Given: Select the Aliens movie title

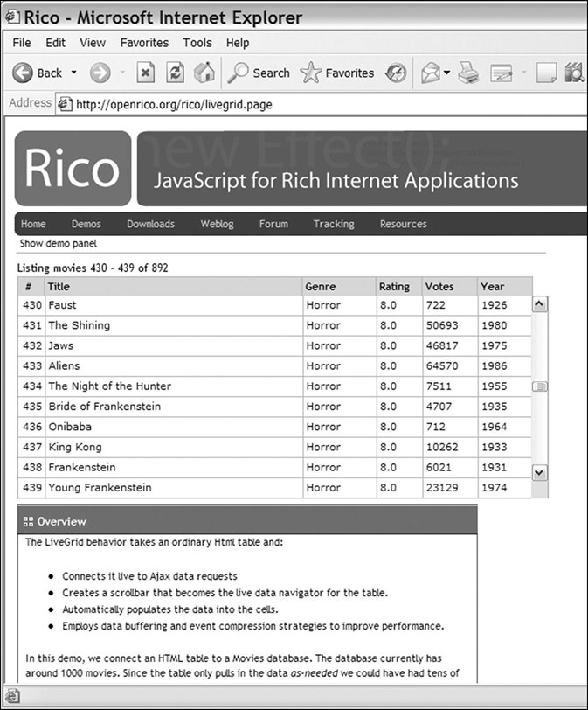Looking at the screenshot, I should tap(65, 365).
